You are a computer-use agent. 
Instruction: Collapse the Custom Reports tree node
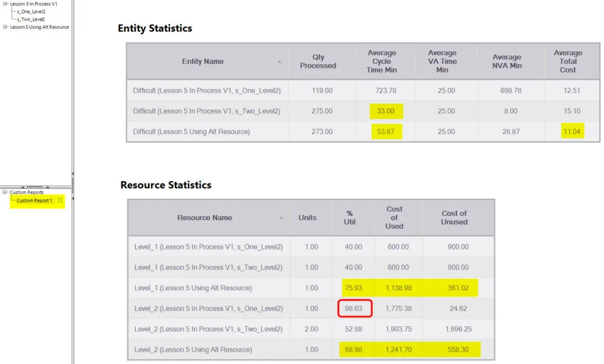coord(5,192)
